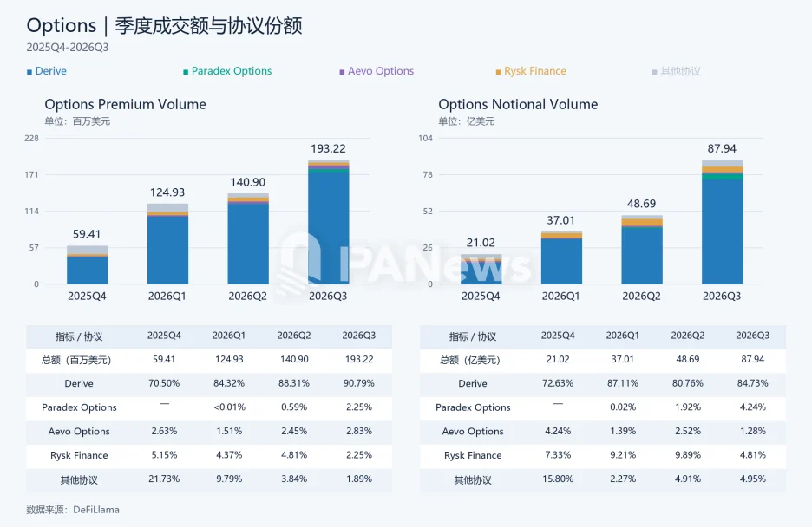Click the Derive legend entry
This screenshot has height=528, width=812.
[47, 71]
